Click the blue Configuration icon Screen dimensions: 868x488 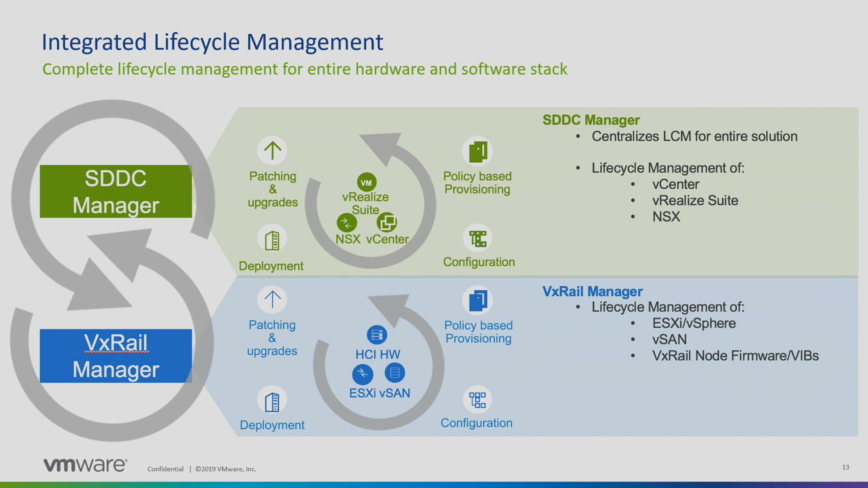point(477,400)
